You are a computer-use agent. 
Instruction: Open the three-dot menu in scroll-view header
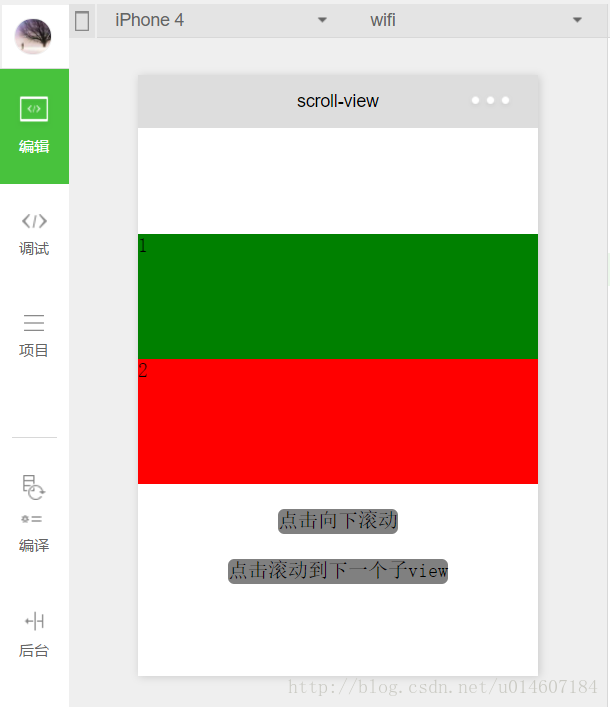click(490, 100)
